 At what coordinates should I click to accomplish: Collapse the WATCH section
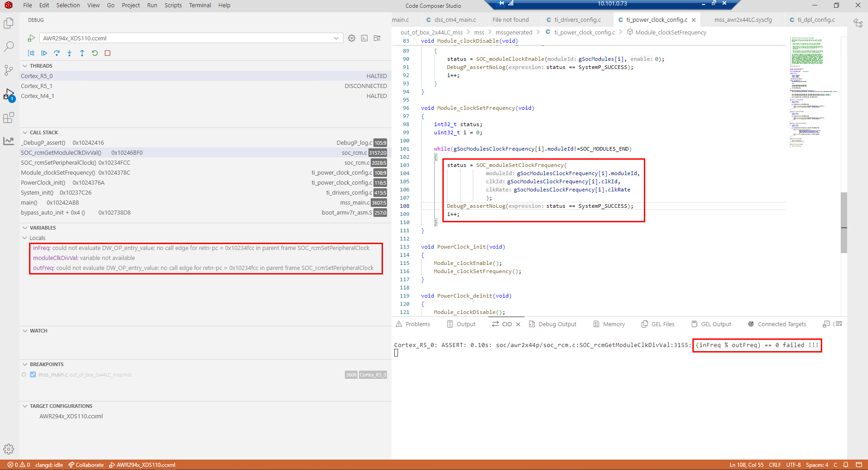[25, 331]
